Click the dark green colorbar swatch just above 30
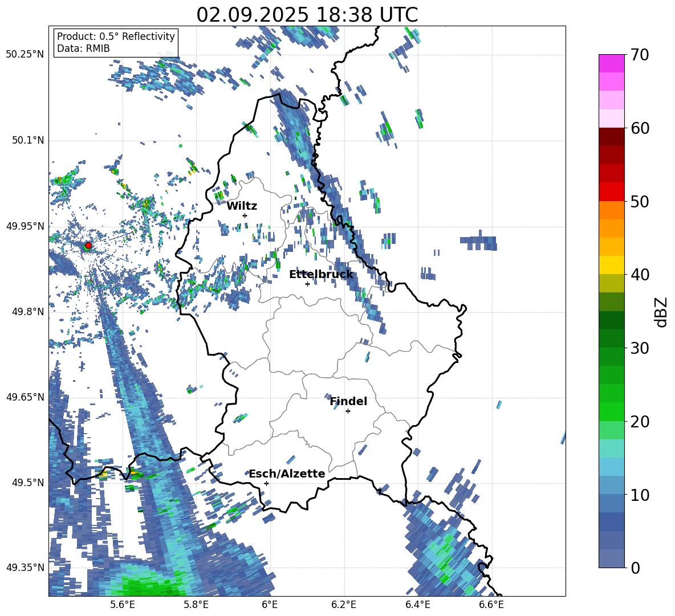The width and height of the screenshot is (675, 616). [611, 338]
